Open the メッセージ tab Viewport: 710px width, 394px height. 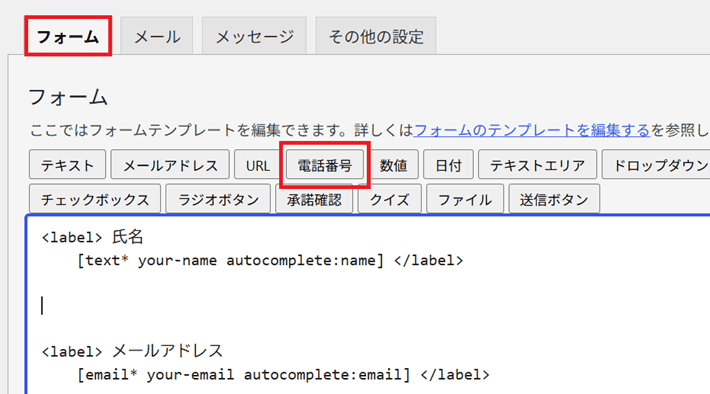click(x=254, y=36)
